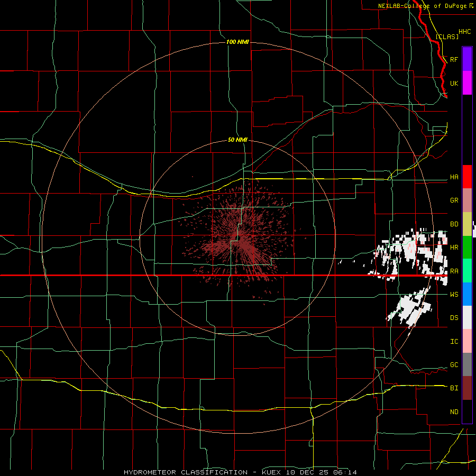
Task: Click the white DS legend swatch
Action: 467,317
